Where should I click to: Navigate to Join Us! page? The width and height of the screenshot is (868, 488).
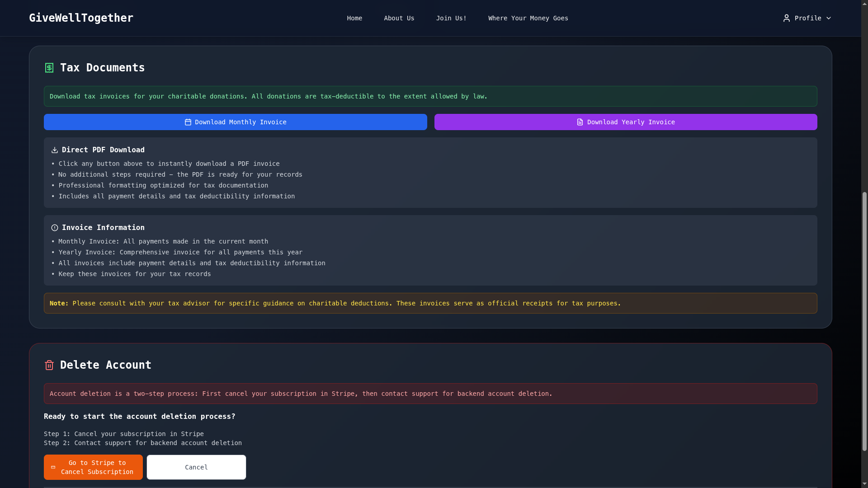(451, 18)
